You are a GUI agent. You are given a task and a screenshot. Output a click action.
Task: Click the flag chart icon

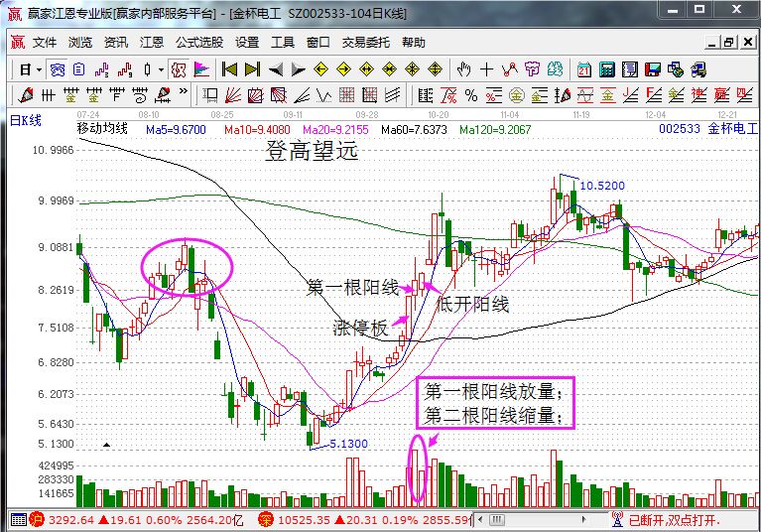pos(201,69)
